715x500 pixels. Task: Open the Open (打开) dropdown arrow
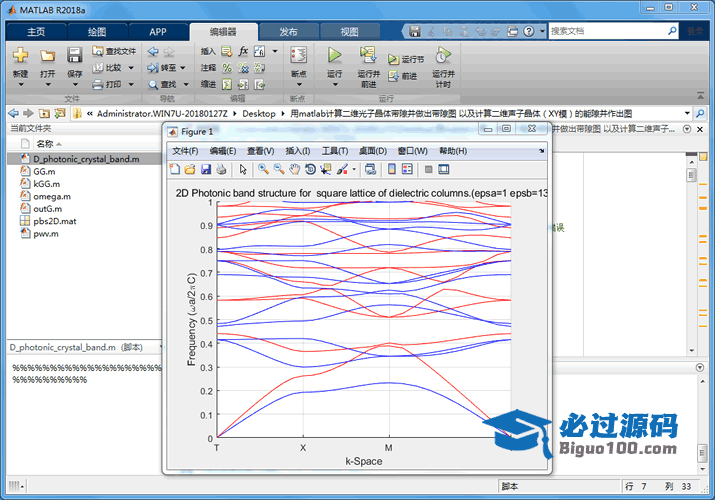(48, 84)
